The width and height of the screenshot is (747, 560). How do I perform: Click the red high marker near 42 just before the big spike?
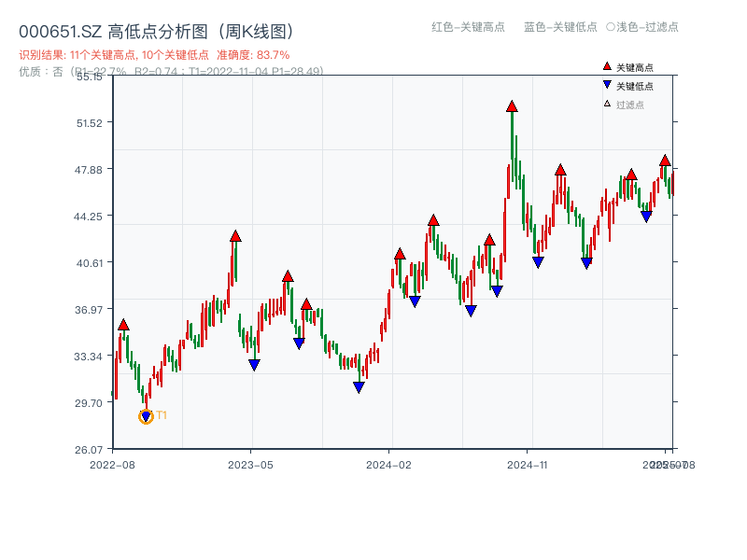[x=489, y=240]
